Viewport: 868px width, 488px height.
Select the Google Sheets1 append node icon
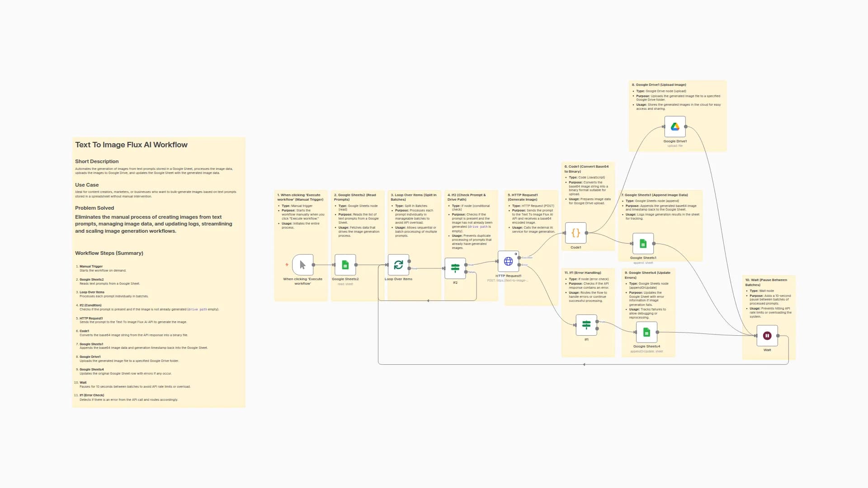coord(642,243)
